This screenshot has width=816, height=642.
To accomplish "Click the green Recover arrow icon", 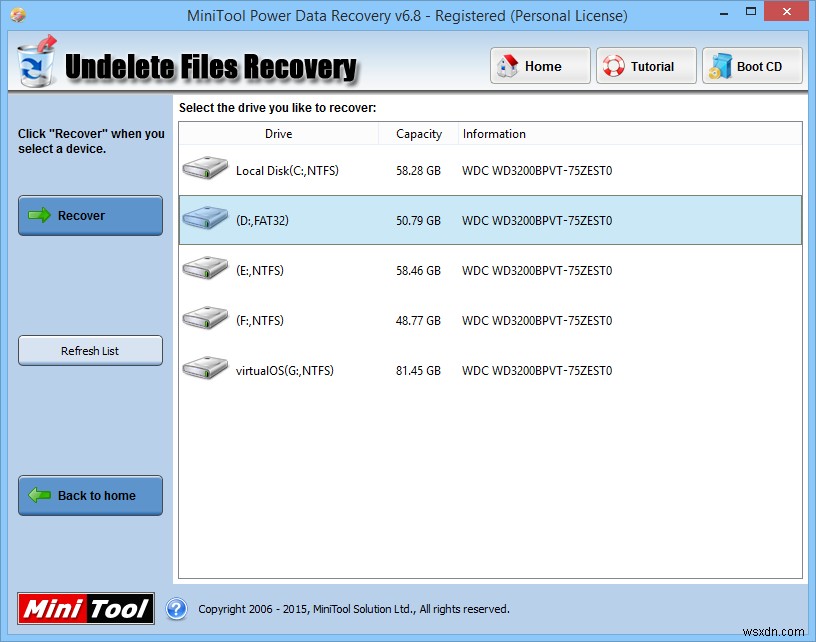I will (39, 216).
